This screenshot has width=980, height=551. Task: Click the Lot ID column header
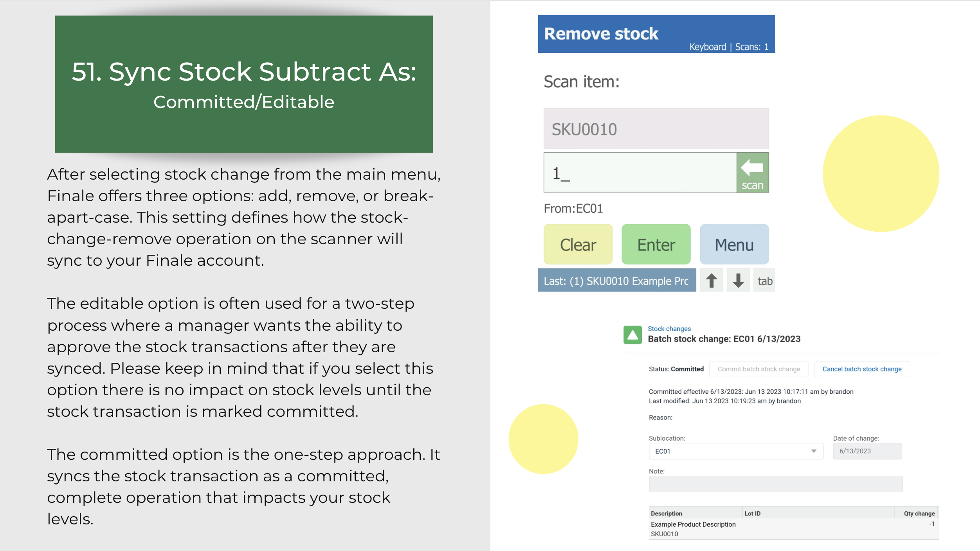click(x=818, y=513)
